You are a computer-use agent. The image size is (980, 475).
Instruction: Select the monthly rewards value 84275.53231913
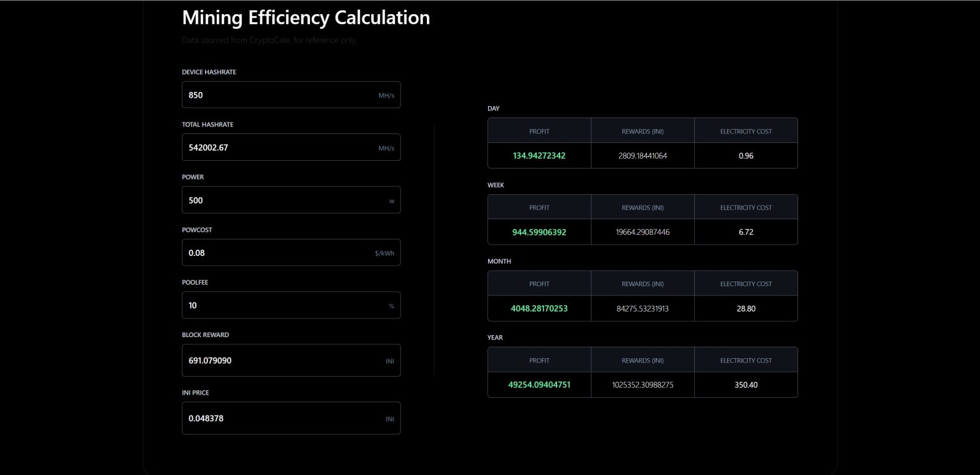[x=642, y=308]
